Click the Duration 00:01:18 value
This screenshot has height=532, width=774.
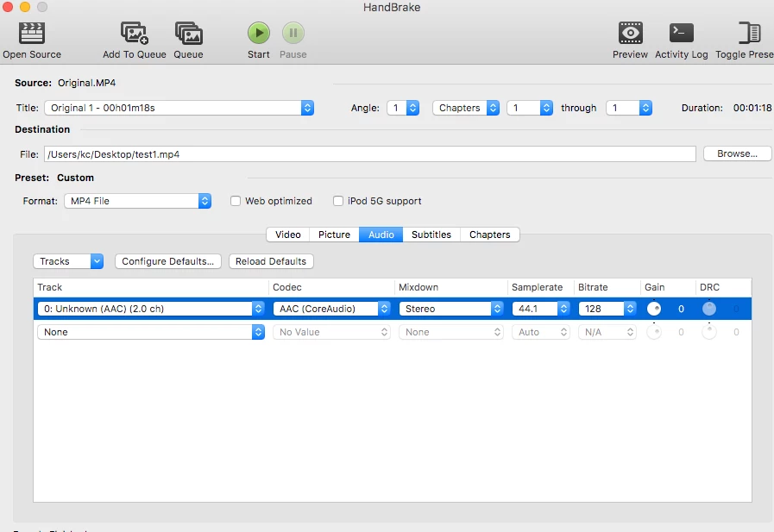coord(752,108)
